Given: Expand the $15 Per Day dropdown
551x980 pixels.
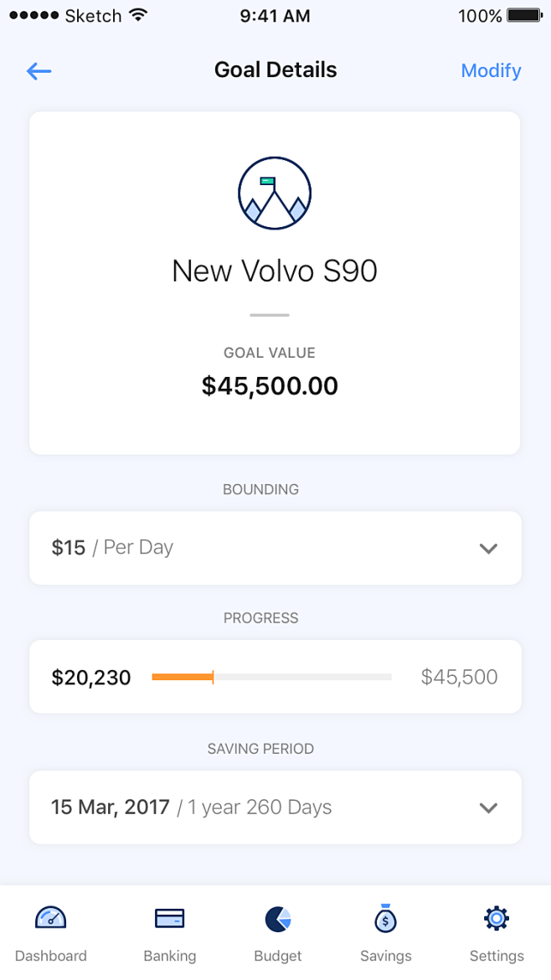Looking at the screenshot, I should click(488, 549).
